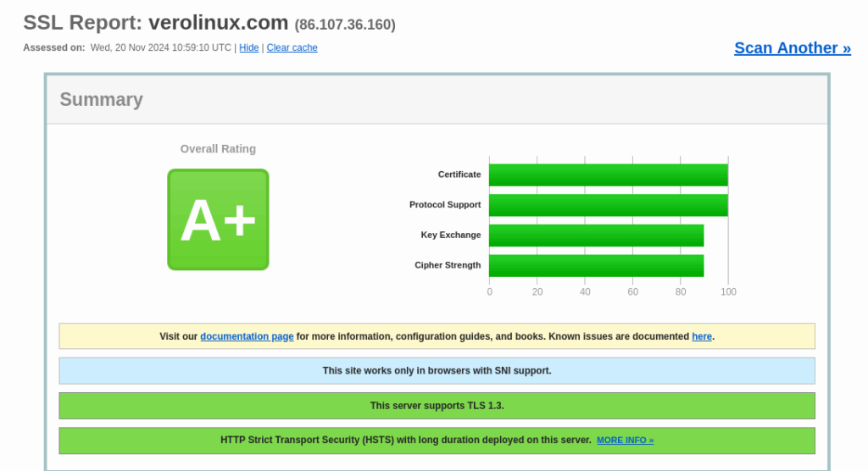Click the 'here' known issues link
This screenshot has height=471, width=868.
point(701,336)
